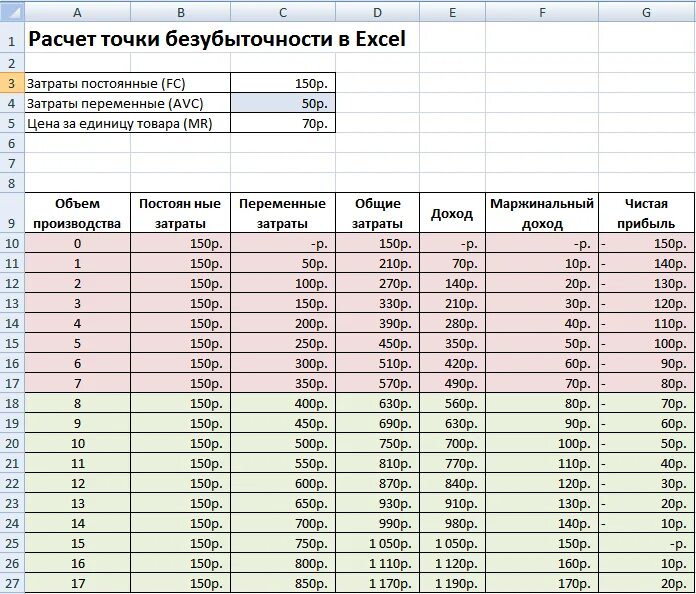This screenshot has height=594, width=696.
Task: Click marginal income cell '170р.'
Action: [x=542, y=583]
